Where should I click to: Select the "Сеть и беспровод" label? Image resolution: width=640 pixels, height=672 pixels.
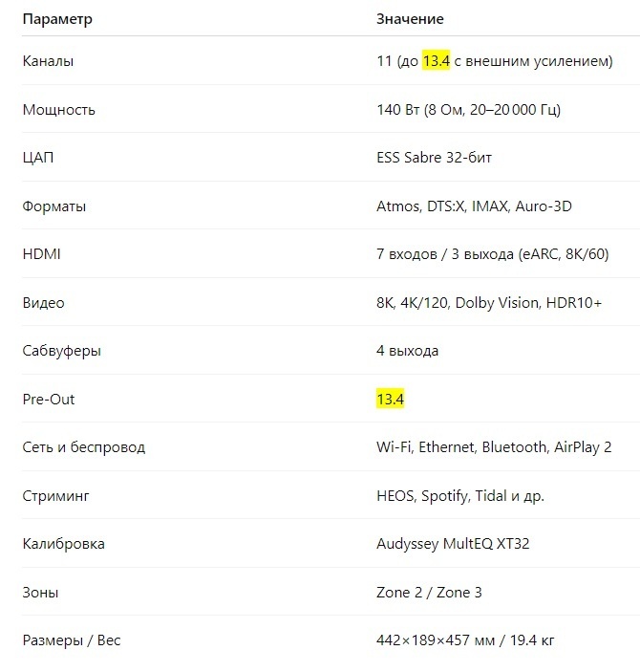tap(84, 447)
